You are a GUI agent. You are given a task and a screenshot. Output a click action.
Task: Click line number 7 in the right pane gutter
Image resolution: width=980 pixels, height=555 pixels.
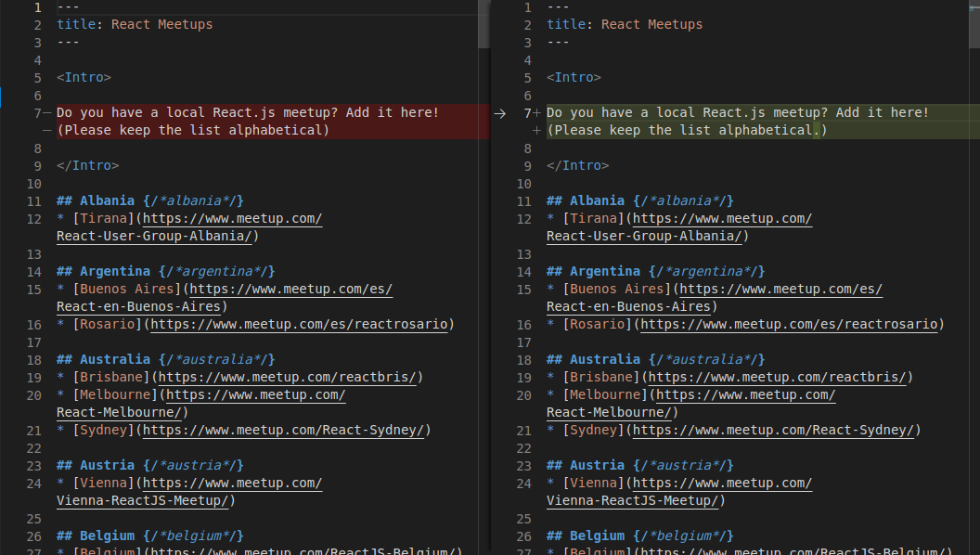coord(527,113)
